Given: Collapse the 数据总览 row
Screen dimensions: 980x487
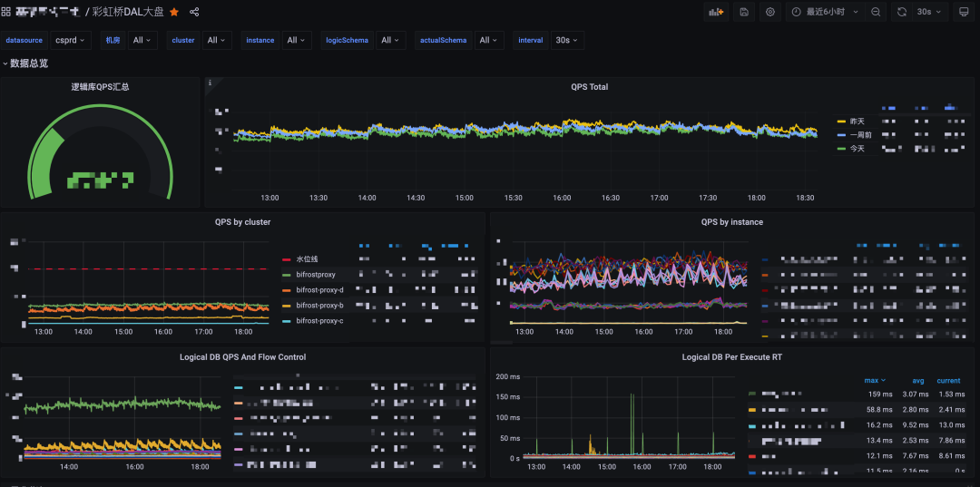Looking at the screenshot, I should [x=25, y=63].
